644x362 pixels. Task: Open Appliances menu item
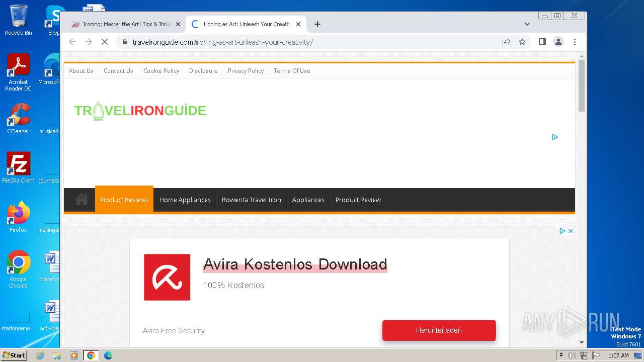click(x=308, y=200)
